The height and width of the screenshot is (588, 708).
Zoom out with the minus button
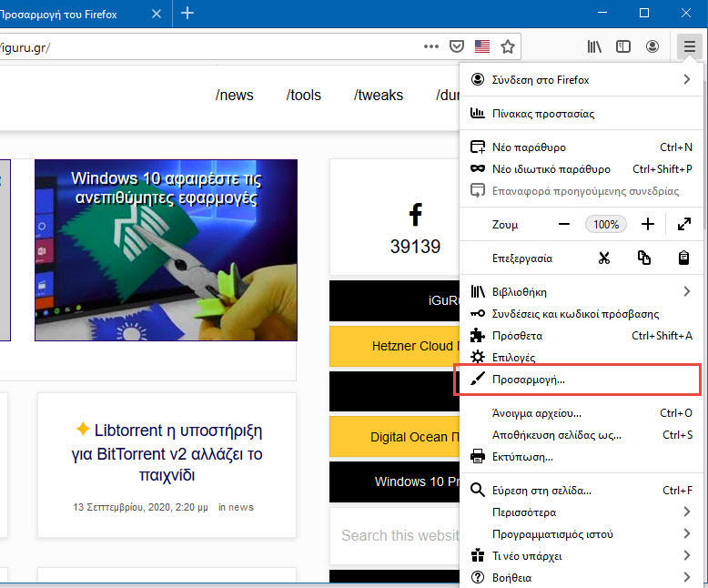pyautogui.click(x=564, y=224)
